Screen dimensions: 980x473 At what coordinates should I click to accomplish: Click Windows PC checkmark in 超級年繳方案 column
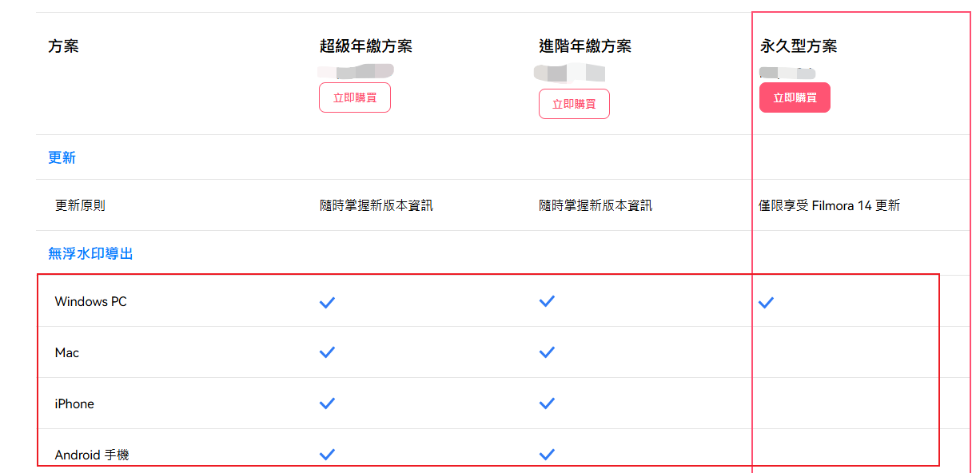pyautogui.click(x=327, y=302)
